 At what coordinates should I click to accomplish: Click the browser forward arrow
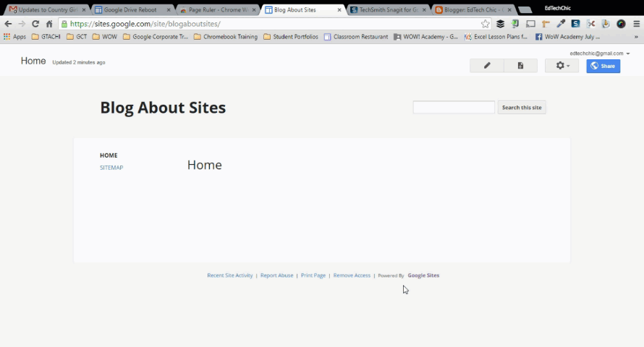coord(22,24)
